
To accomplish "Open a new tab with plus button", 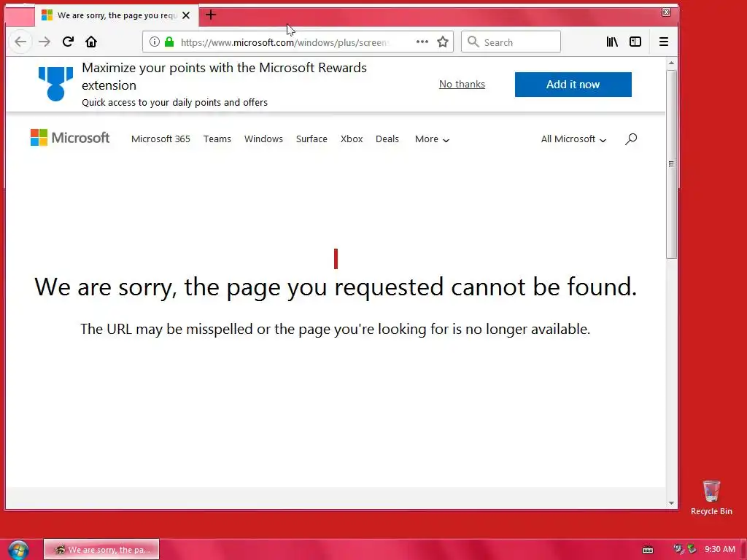I will coord(211,15).
